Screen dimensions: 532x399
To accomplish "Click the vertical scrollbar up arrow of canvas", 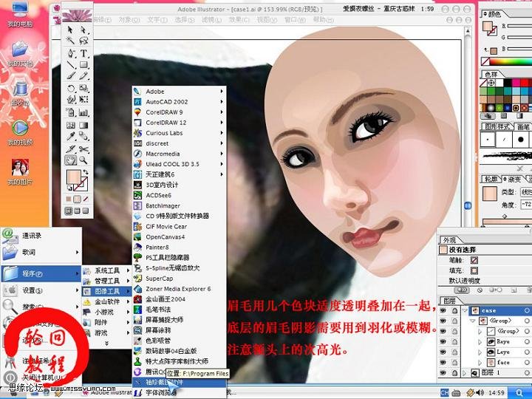I will tap(468, 31).
